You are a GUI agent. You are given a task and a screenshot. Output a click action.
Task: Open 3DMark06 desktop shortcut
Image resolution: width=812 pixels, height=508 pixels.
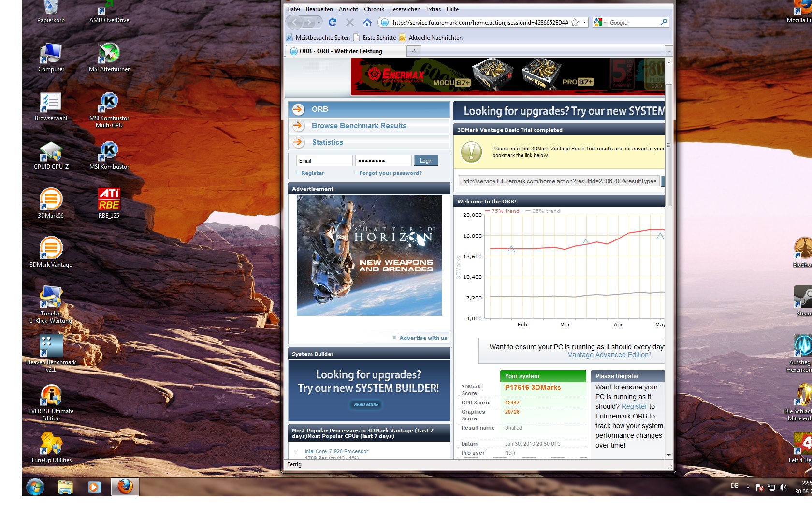tap(51, 204)
